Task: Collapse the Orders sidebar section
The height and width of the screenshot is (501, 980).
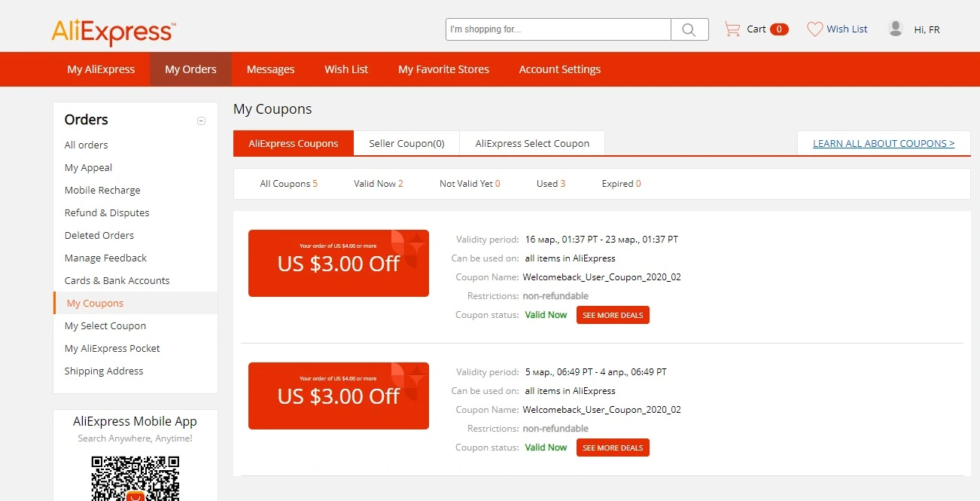Action: point(201,121)
